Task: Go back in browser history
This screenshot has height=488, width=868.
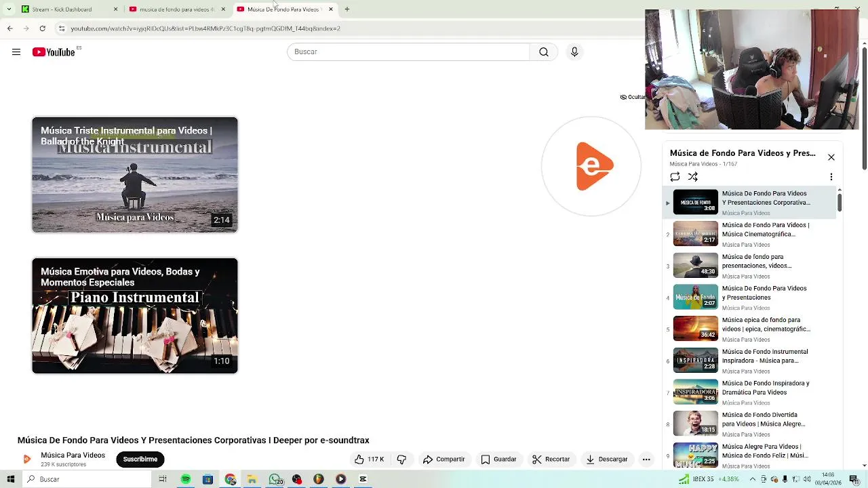Action: point(9,28)
